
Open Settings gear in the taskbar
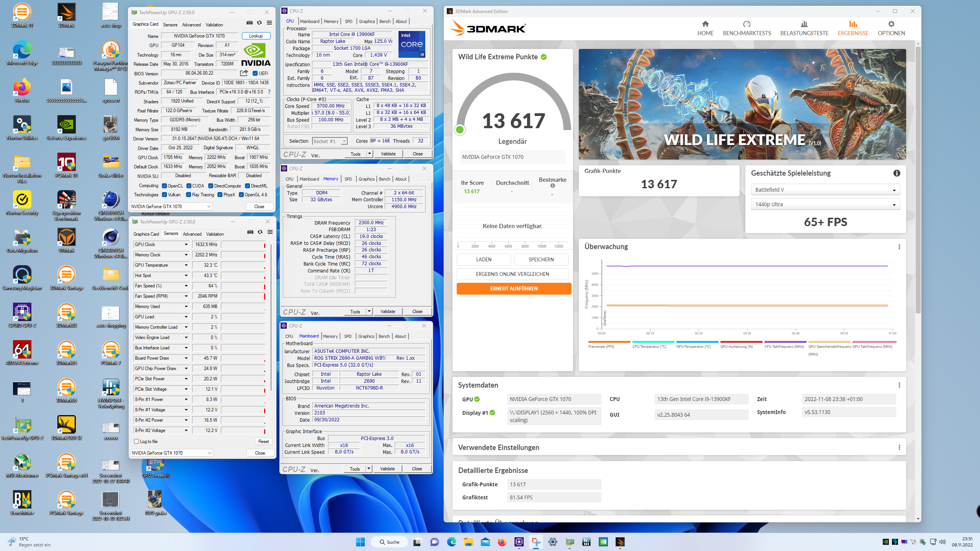click(x=552, y=542)
